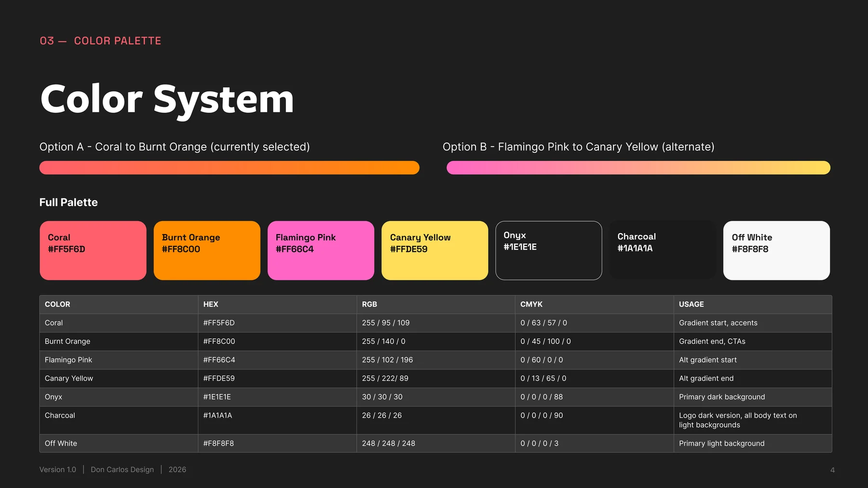Click the #FFDE59 hex cell in table
868x488 pixels.
point(277,379)
